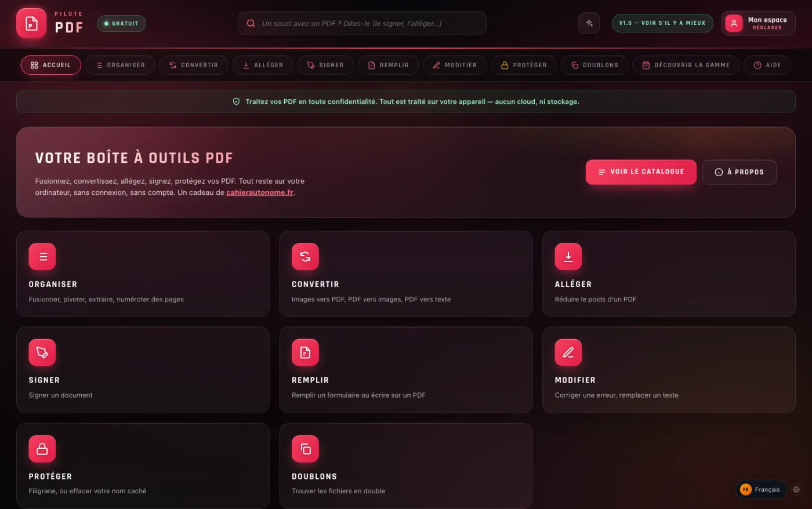Click the Voir le catalogue button
This screenshot has width=812, height=509.
click(641, 172)
